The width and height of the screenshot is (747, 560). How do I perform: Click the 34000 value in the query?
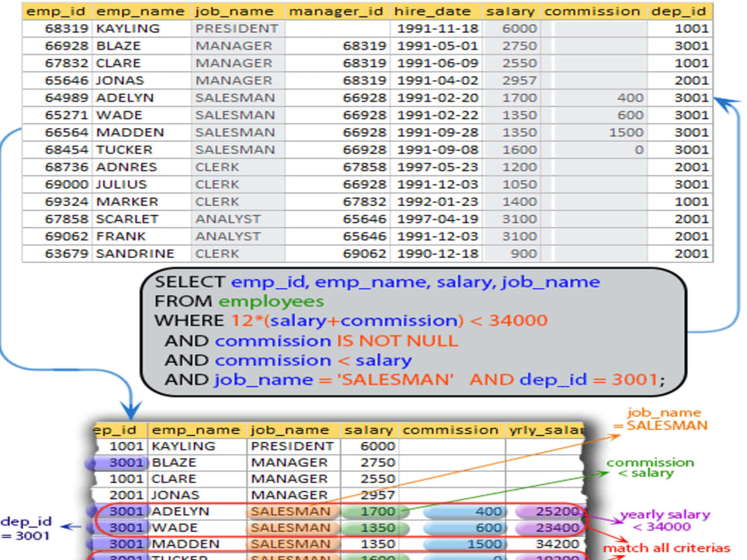pos(518,320)
